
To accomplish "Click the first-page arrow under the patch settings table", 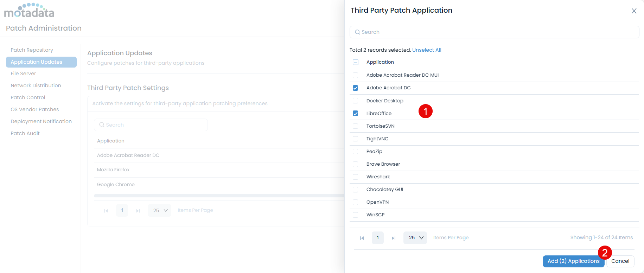I will (x=106, y=210).
